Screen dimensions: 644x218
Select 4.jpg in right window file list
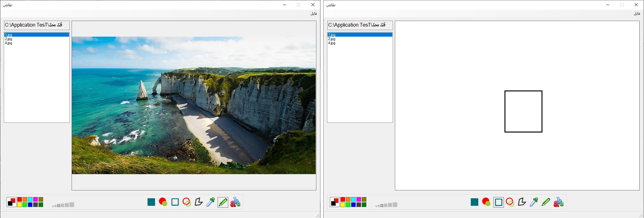click(332, 43)
